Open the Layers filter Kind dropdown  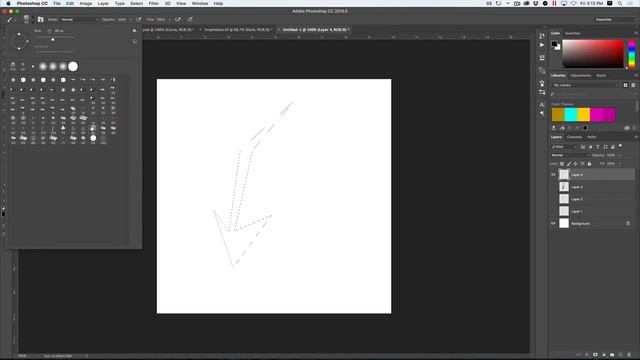point(564,147)
